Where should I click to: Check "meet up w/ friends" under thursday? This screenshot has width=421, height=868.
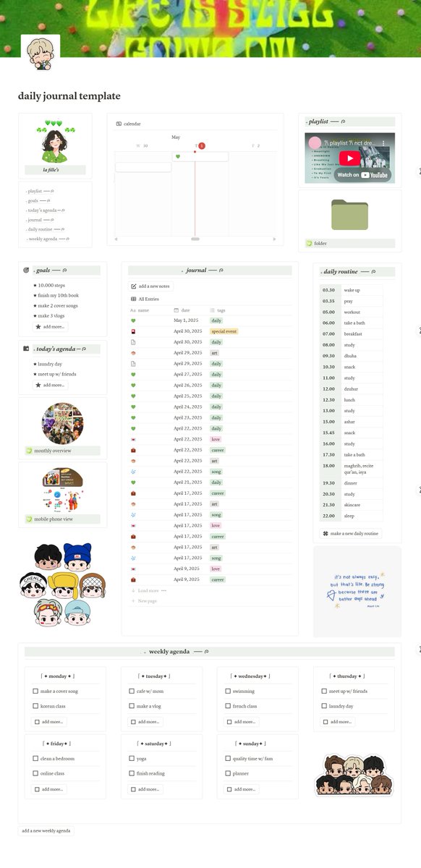click(324, 691)
